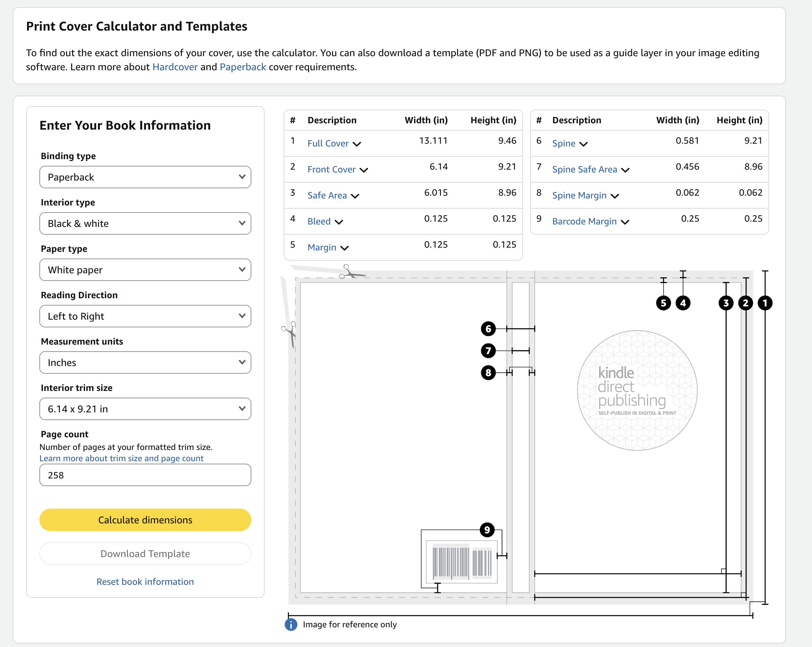Click numbered marker 8 for spine margin

tap(488, 373)
